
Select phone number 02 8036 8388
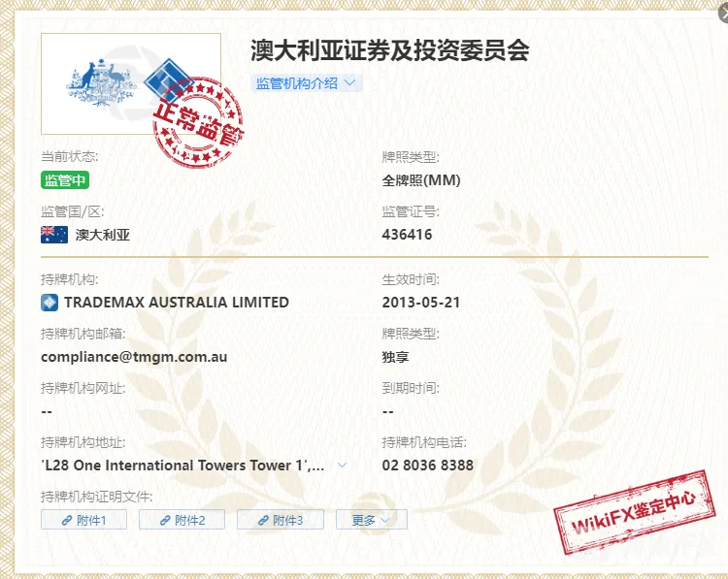tap(428, 466)
